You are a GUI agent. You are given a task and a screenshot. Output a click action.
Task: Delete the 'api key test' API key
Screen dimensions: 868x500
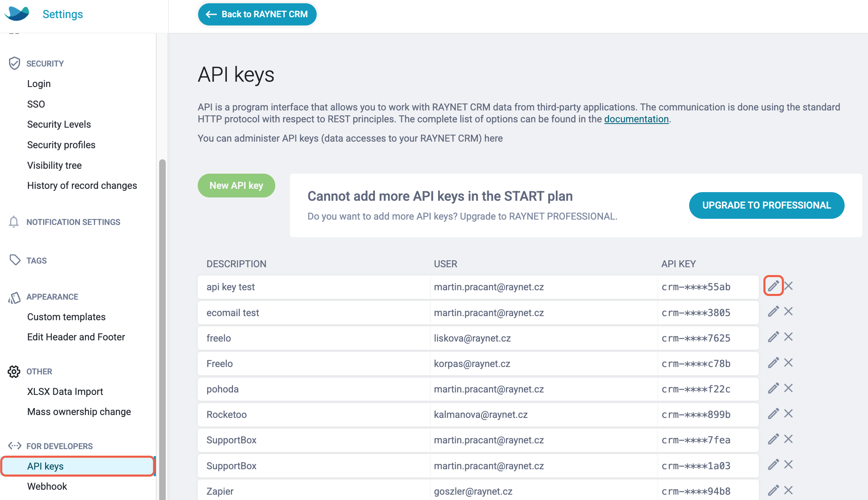pyautogui.click(x=788, y=286)
